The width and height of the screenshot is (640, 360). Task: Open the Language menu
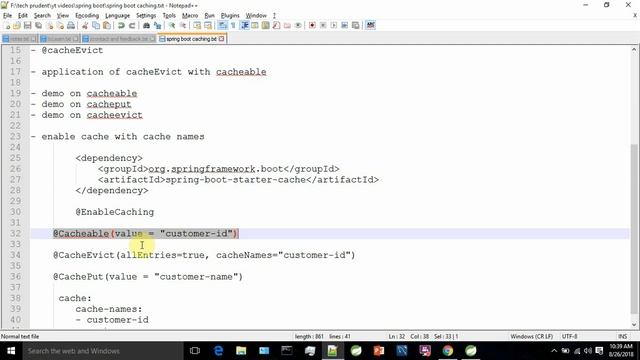click(117, 16)
